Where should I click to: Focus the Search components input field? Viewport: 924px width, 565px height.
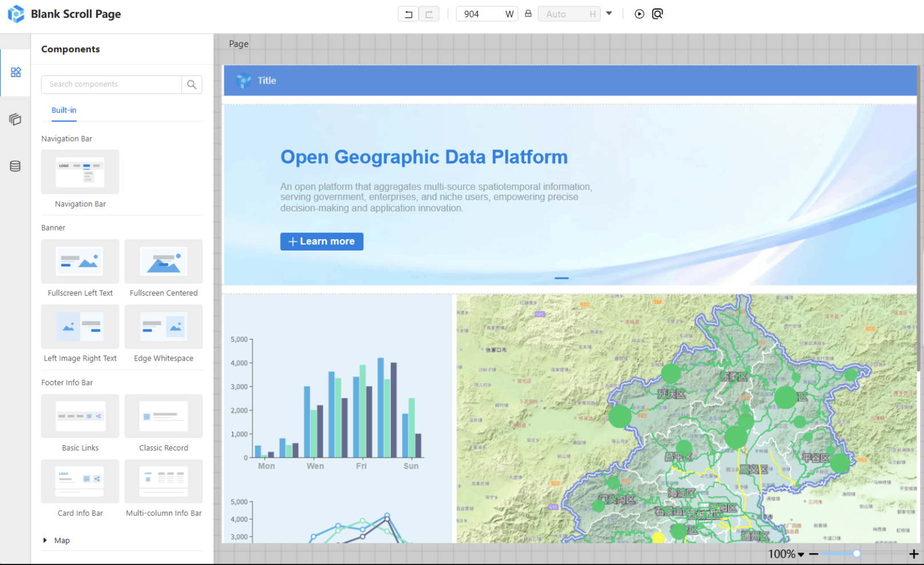click(111, 84)
